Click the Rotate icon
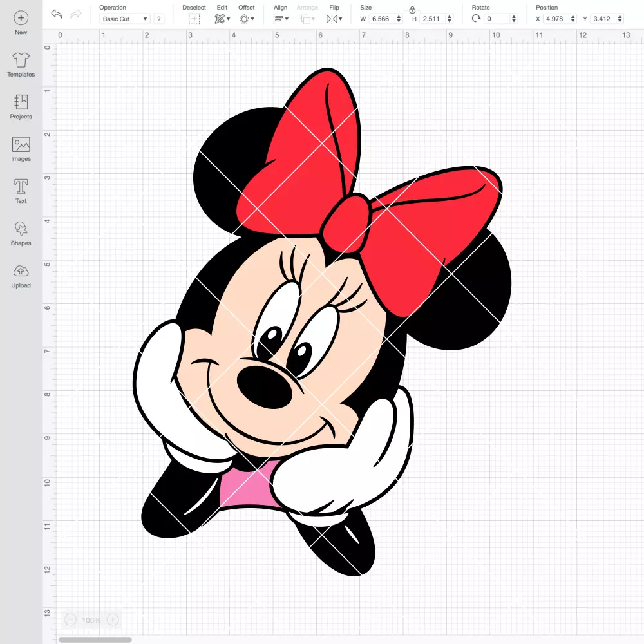The image size is (644, 644). click(x=476, y=19)
